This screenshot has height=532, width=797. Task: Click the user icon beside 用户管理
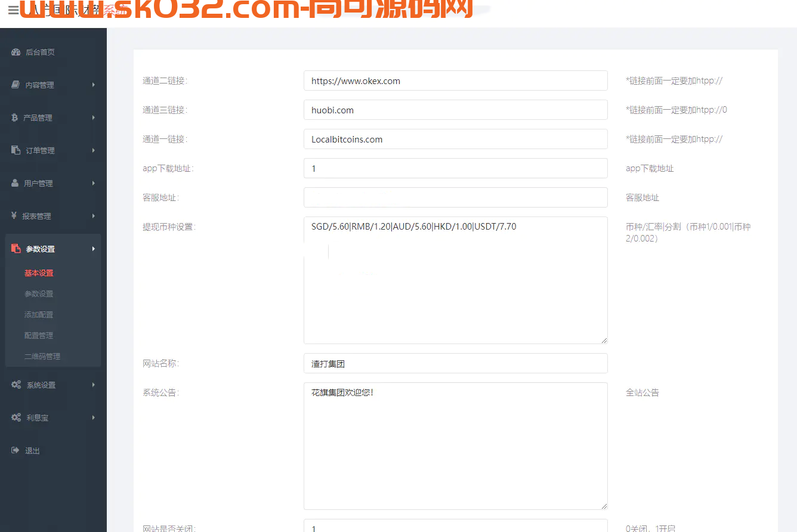(16, 183)
